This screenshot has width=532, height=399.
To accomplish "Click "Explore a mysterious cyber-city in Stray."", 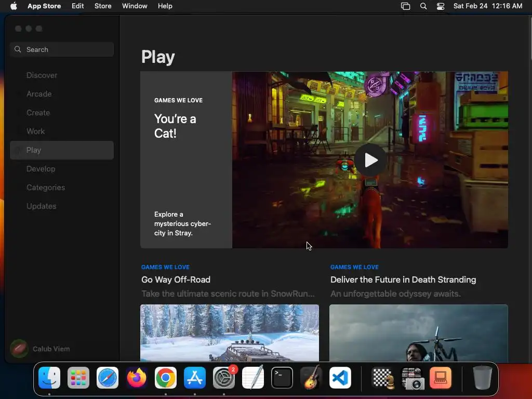I will coord(182,223).
